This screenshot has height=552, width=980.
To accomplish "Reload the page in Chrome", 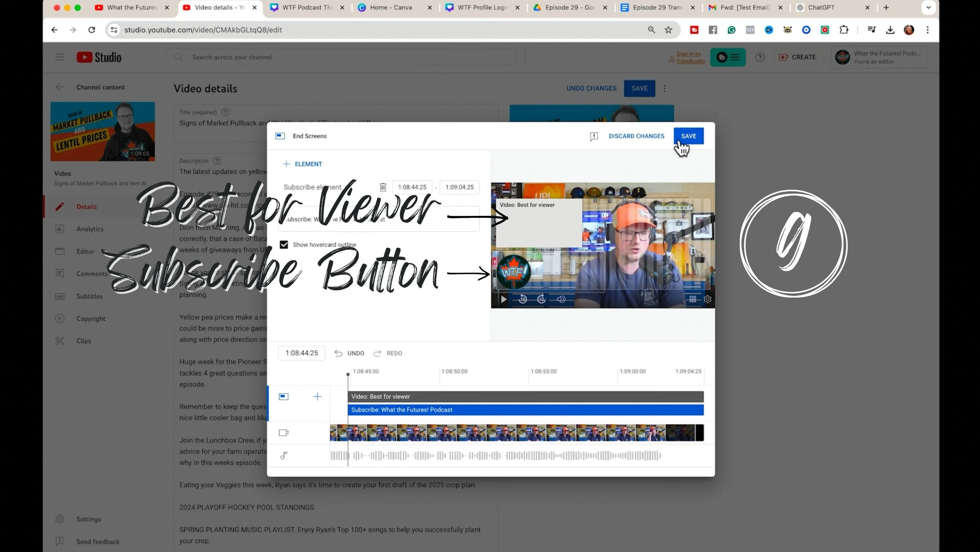I will (x=91, y=30).
